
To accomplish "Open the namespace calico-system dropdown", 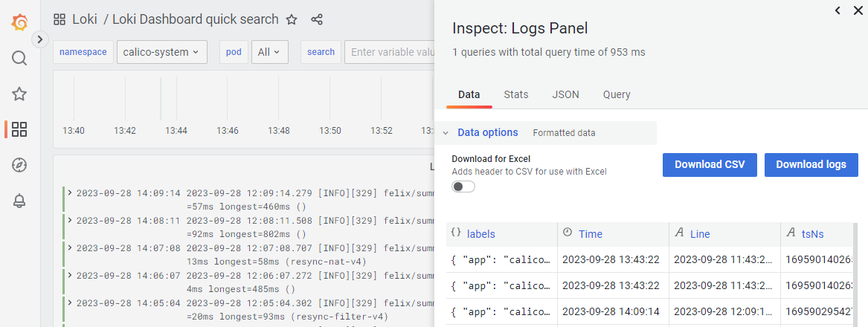I will (x=161, y=52).
